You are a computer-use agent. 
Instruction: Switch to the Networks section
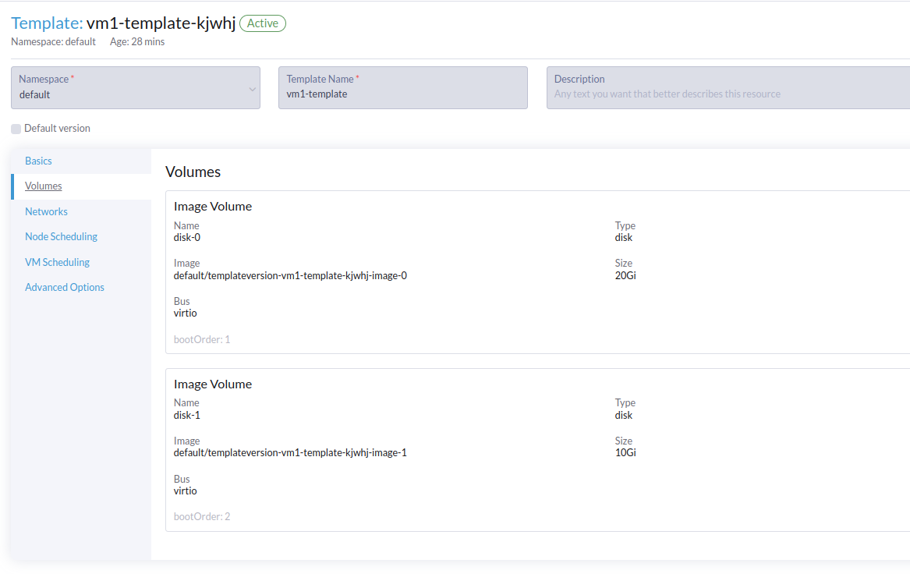46,211
